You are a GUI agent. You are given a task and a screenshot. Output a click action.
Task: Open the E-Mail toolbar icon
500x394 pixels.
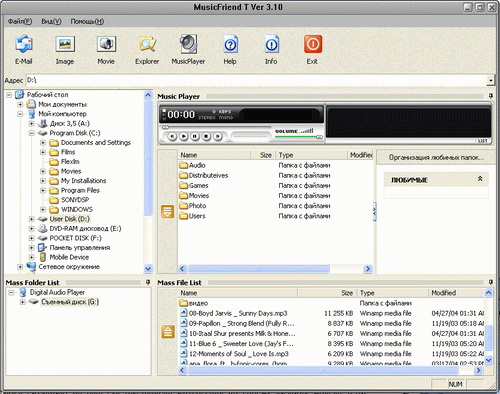[23, 44]
